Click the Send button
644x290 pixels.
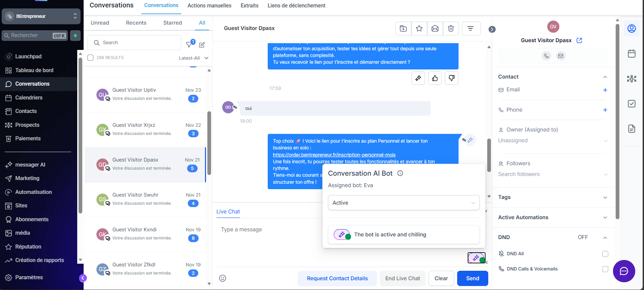point(472,278)
